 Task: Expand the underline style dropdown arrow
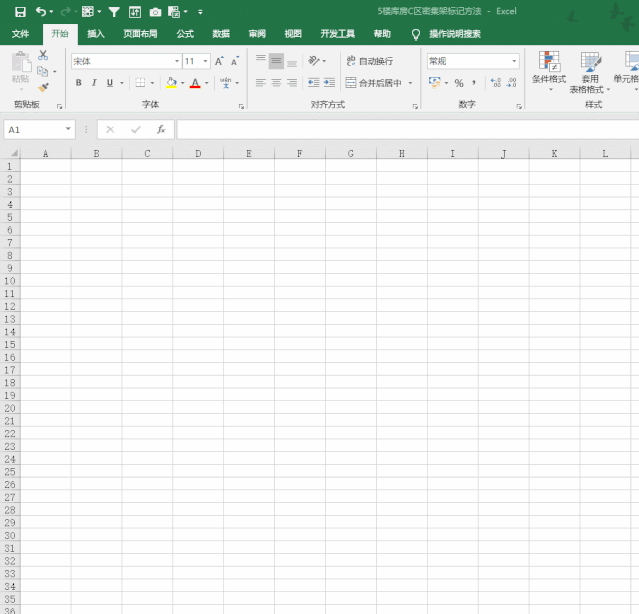point(121,83)
